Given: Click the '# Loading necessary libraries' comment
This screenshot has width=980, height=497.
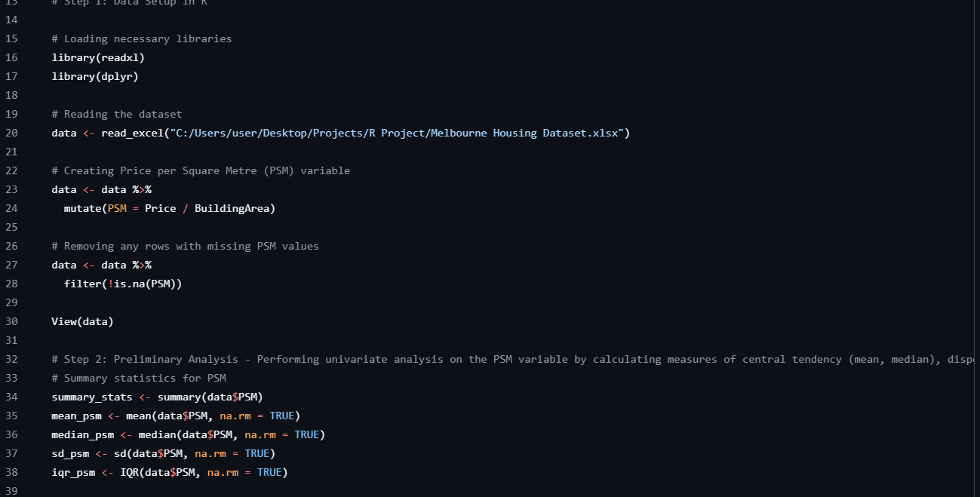Looking at the screenshot, I should pos(141,38).
